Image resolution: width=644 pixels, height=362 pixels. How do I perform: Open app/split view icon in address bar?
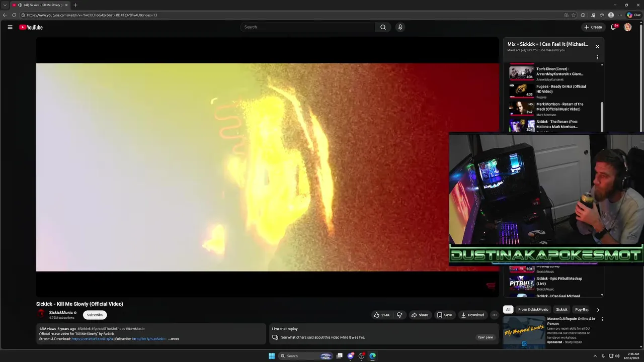pyautogui.click(x=566, y=15)
